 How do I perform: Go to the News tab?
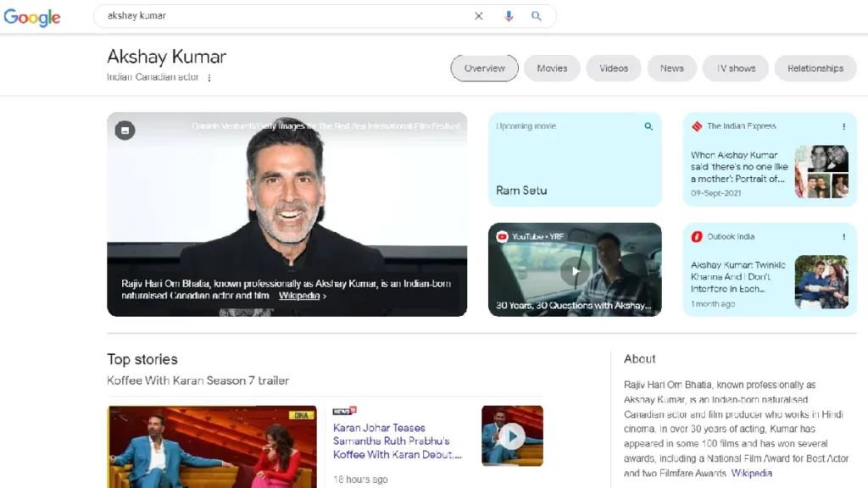(671, 68)
